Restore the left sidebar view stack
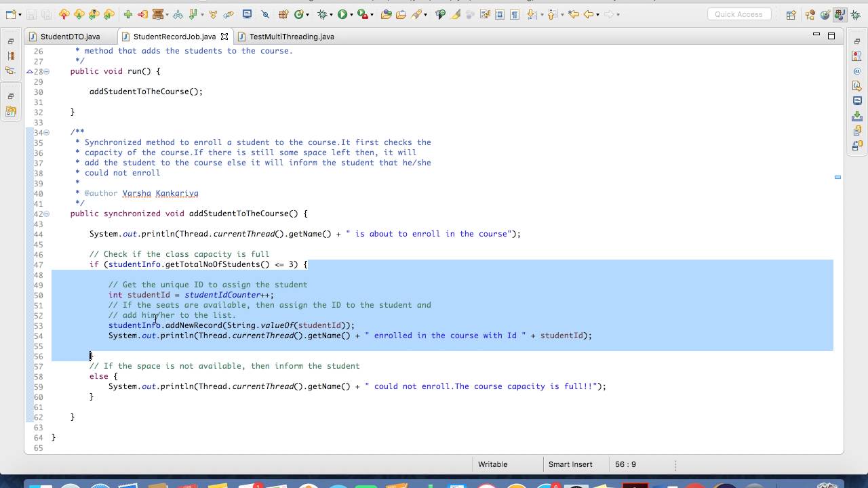This screenshot has height=488, width=868. tap(11, 41)
